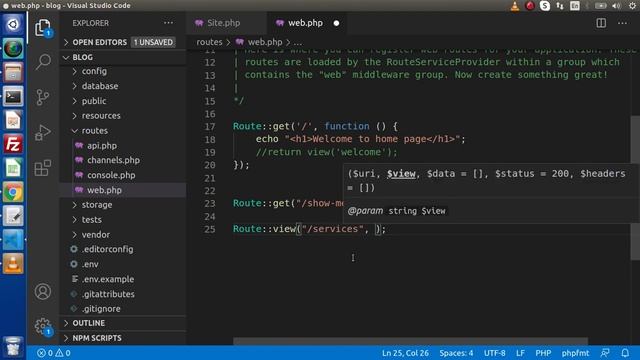Expand the storage folder
640x360 pixels.
pos(97,204)
